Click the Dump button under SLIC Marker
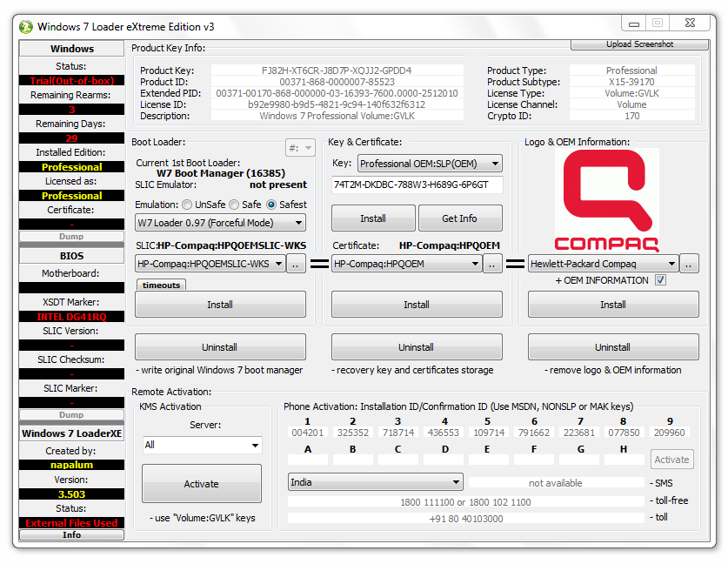Screen dimensions: 728x564 click(x=71, y=414)
